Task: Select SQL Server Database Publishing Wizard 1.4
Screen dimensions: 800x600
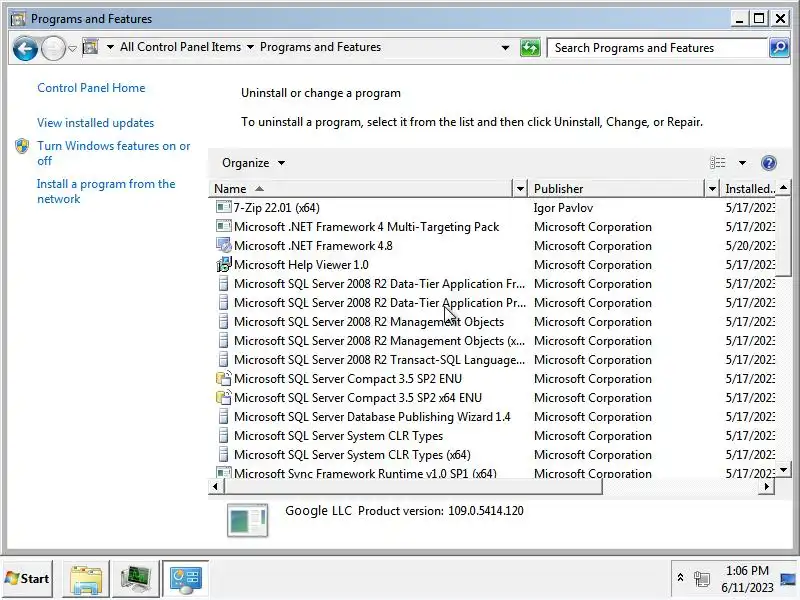Action: [372, 417]
